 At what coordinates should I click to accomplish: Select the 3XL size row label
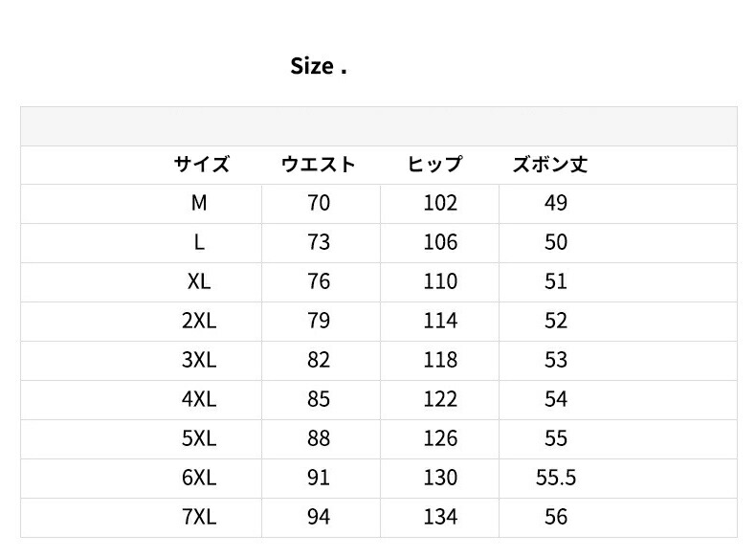(x=199, y=360)
